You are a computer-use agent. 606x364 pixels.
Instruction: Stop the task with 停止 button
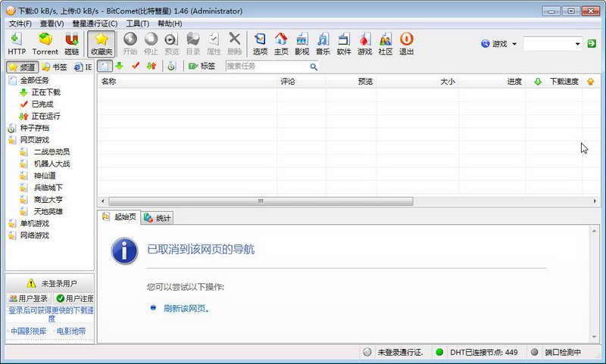tap(151, 44)
